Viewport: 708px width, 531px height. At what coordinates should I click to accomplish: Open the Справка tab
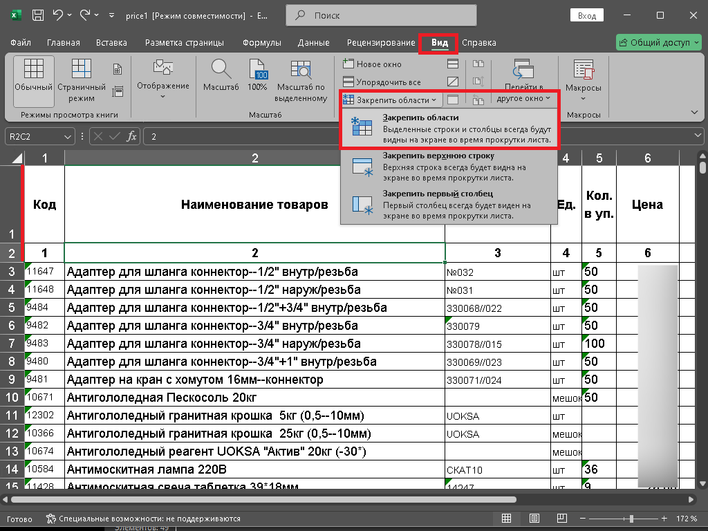coord(479,42)
